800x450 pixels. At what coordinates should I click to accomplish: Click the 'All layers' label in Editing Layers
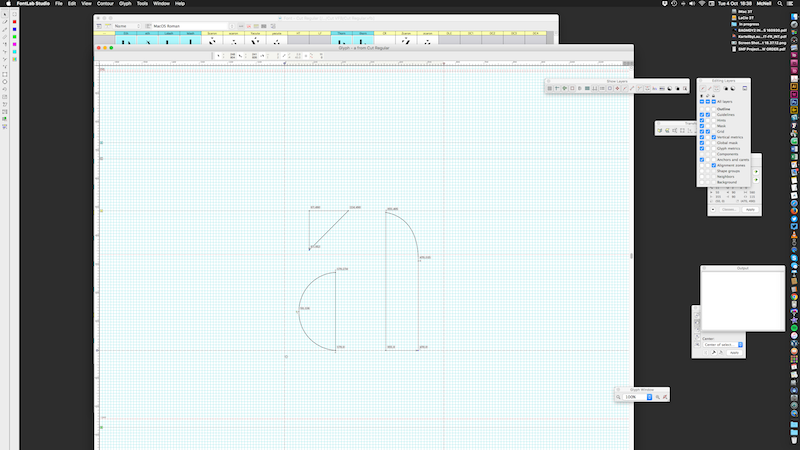point(724,102)
